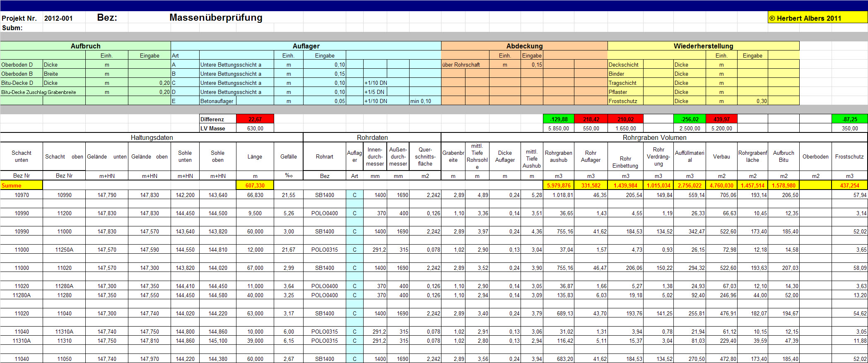The height and width of the screenshot is (363, 868).
Task: Click the Haltungsdaten group header
Action: coord(152,137)
